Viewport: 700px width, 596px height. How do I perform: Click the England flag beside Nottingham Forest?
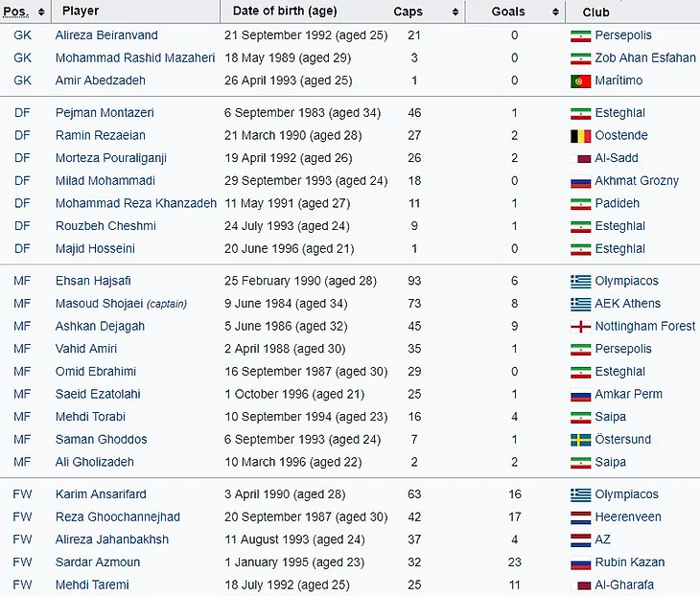coord(579,327)
